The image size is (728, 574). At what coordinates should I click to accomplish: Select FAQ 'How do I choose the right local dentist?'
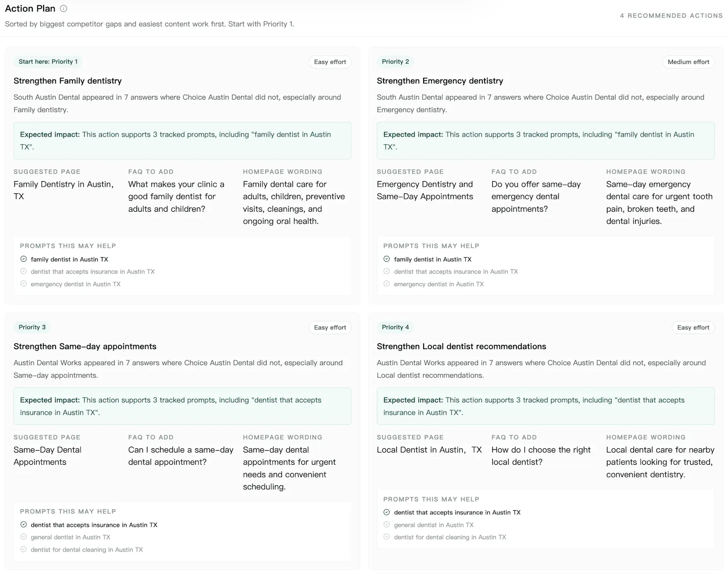(x=541, y=456)
